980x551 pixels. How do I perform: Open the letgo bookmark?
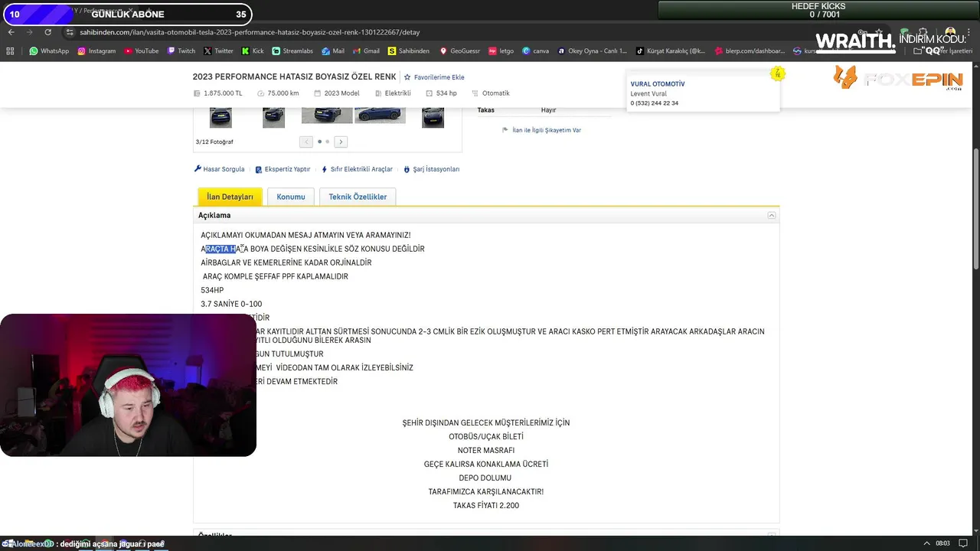[x=501, y=51]
